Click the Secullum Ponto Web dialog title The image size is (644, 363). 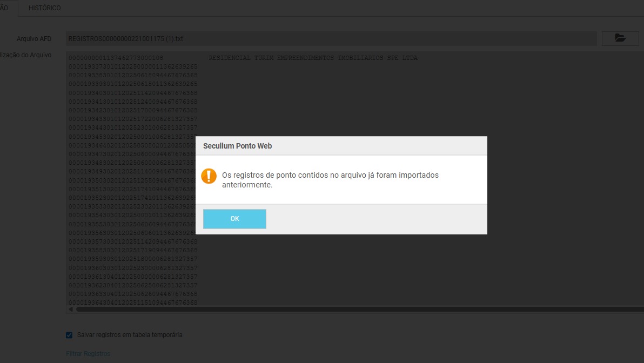(237, 146)
